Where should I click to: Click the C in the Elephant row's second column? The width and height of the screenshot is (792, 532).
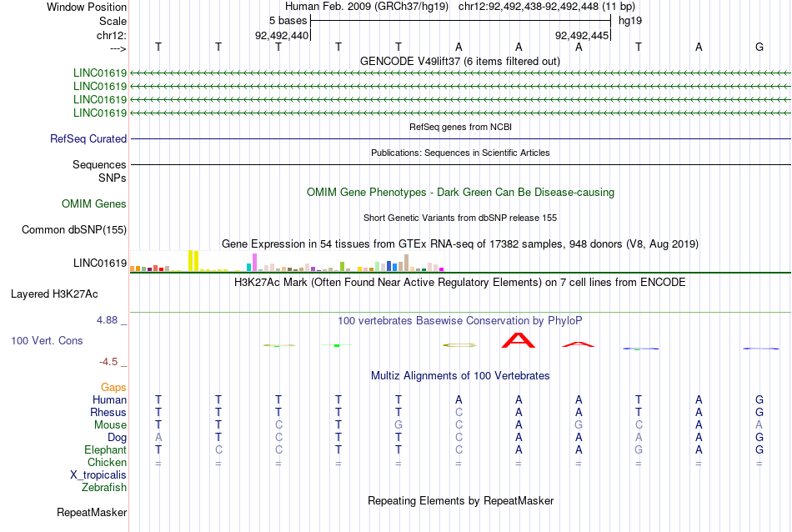(218, 449)
